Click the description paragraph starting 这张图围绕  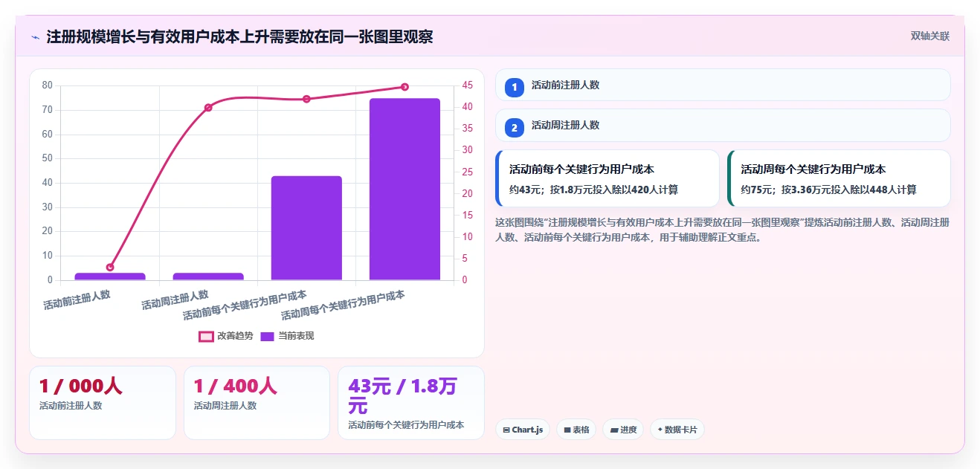(x=722, y=230)
